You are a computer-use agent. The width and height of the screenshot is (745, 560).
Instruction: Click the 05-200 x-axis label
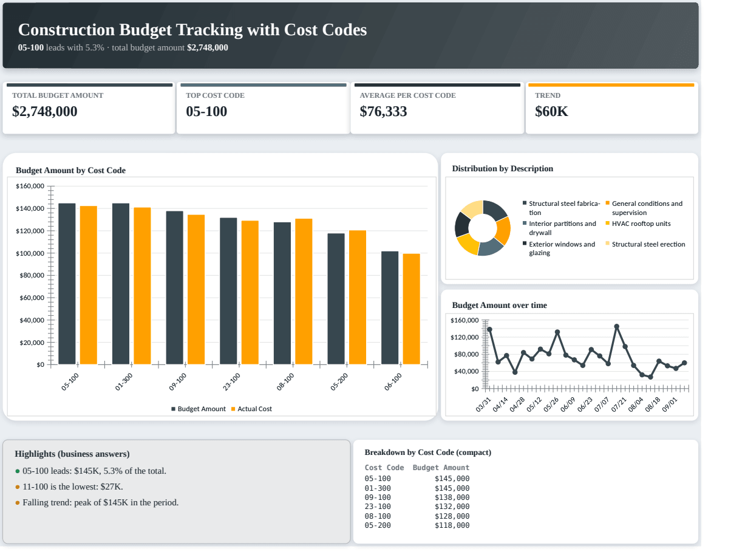pyautogui.click(x=339, y=381)
